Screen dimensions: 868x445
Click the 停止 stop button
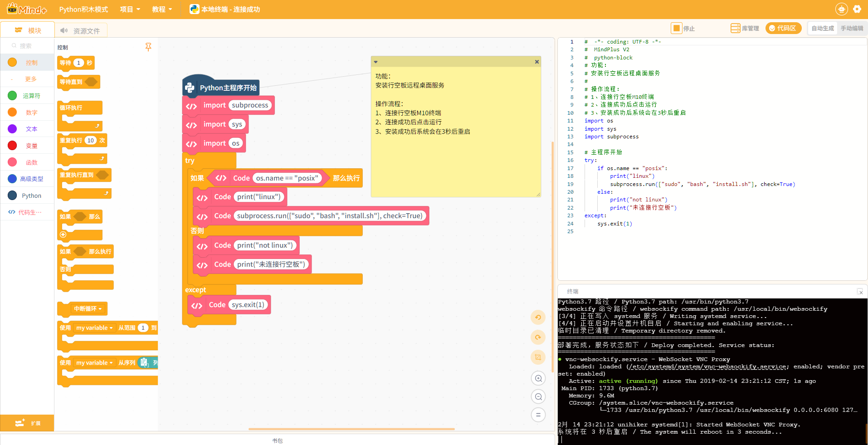click(683, 28)
